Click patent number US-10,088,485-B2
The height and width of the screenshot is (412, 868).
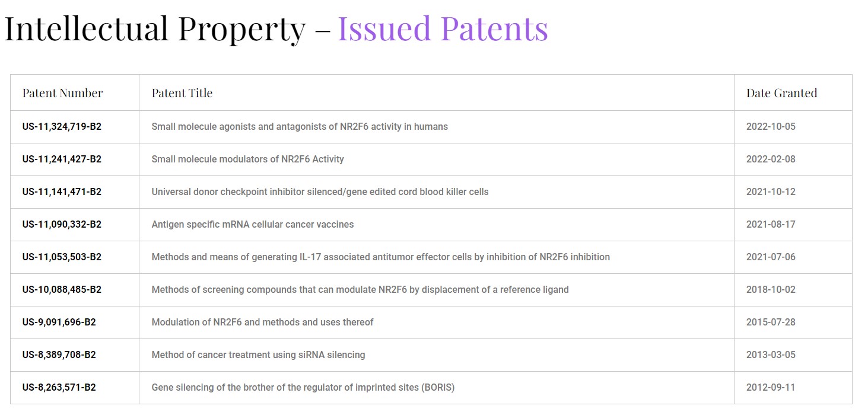[x=62, y=289]
